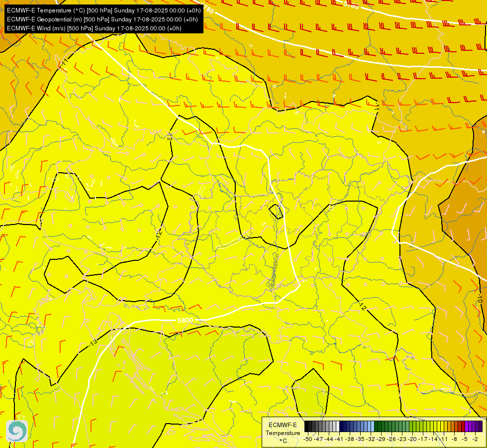Viewport: 487px width, 448px height.
Task: Click the -26 value on the legend
Action: tap(391, 440)
